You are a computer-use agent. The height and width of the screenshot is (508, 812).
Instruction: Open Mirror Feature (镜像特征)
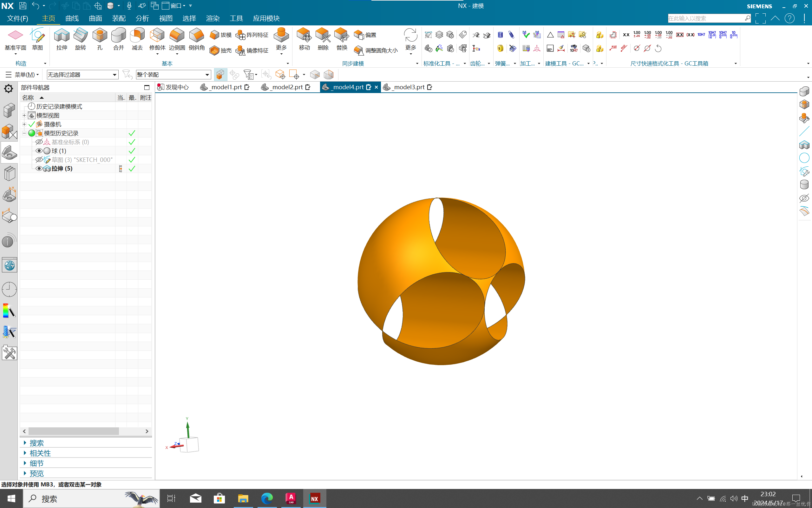252,50
